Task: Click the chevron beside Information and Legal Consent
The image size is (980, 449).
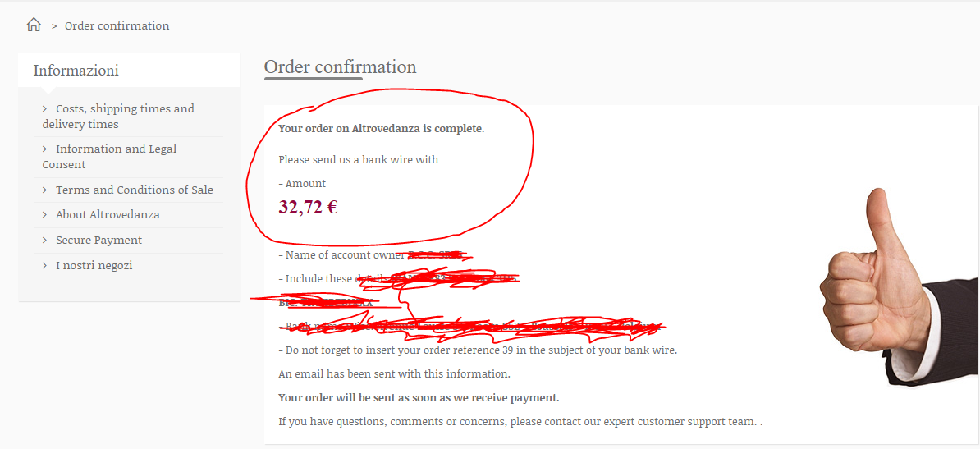Action: pos(45,149)
